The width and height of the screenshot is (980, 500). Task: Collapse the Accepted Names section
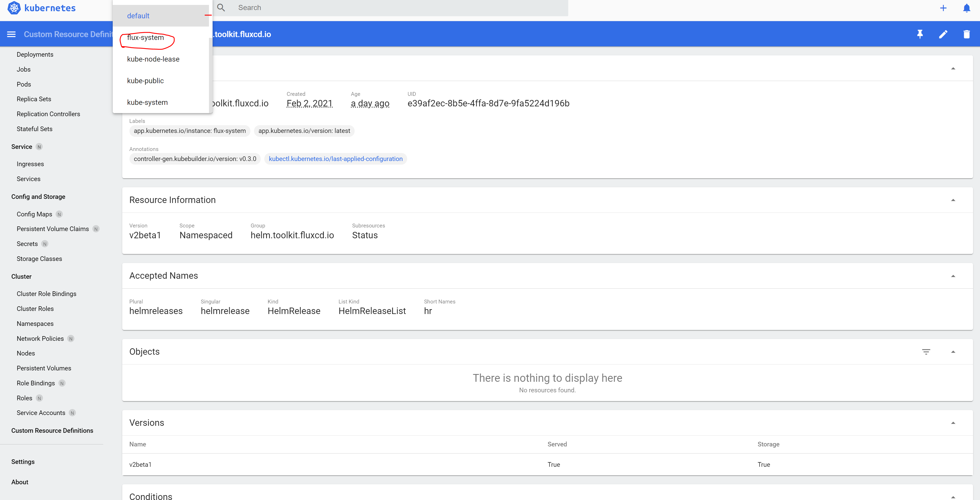[x=953, y=276]
